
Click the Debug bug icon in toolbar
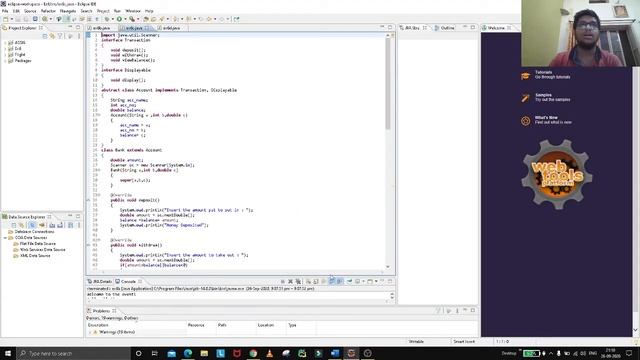tap(107, 19)
